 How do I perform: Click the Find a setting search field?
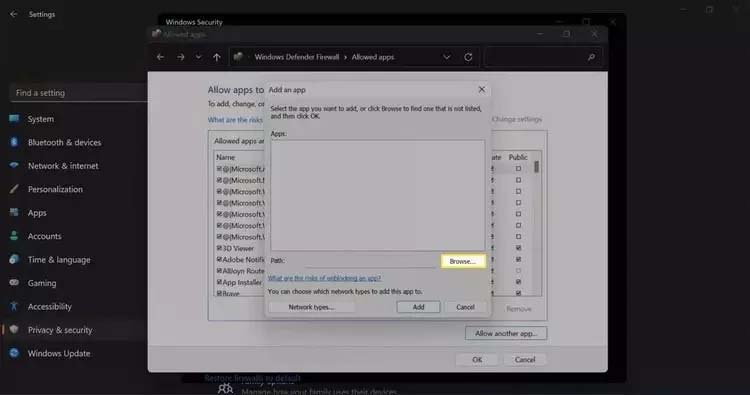(x=77, y=93)
